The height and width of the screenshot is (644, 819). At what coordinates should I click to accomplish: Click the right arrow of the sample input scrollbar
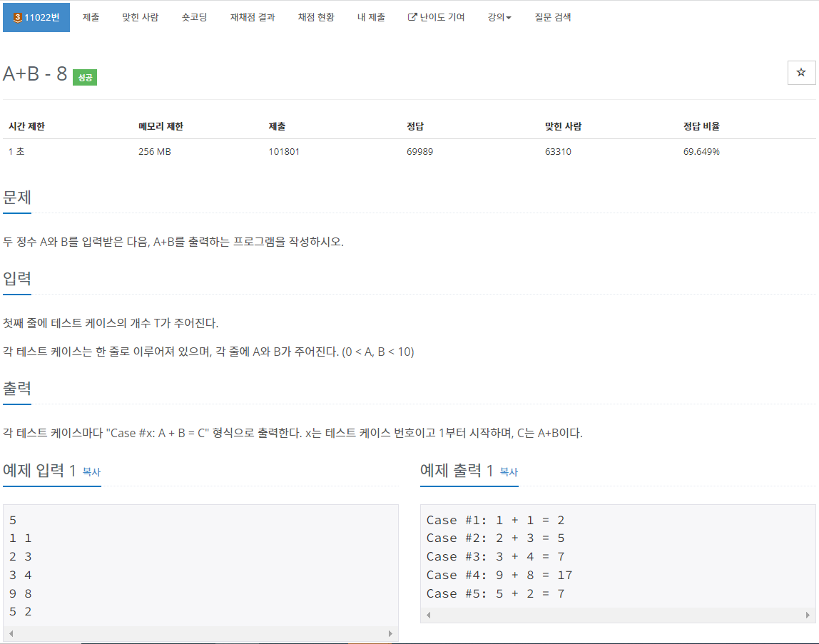click(x=391, y=632)
